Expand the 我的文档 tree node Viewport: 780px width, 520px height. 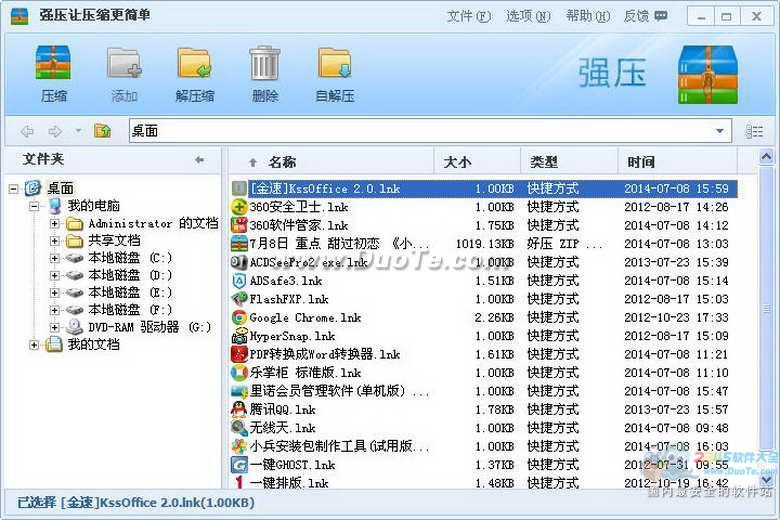(34, 344)
